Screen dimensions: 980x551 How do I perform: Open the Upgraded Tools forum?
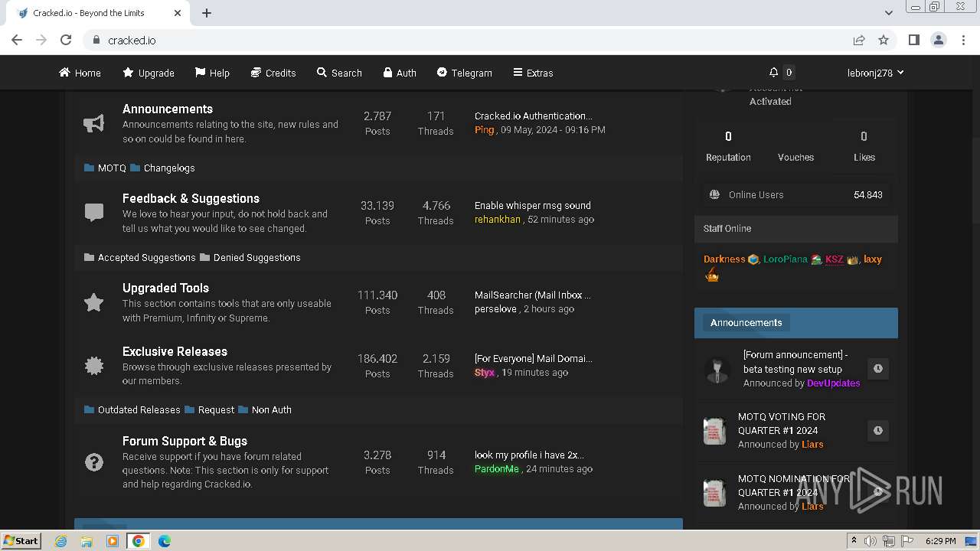coord(165,288)
